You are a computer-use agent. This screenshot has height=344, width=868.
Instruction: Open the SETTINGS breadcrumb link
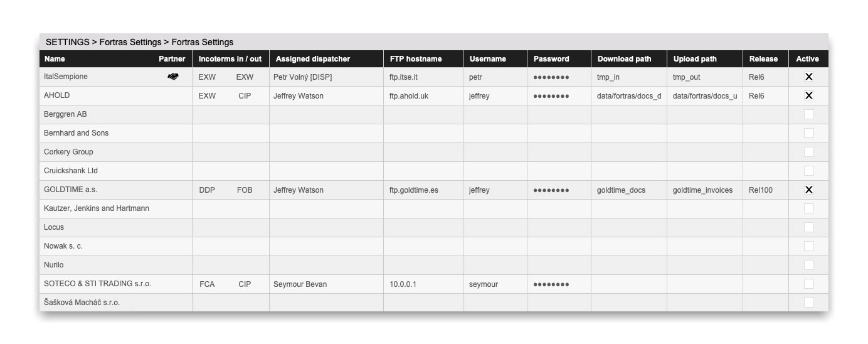pyautogui.click(x=67, y=42)
